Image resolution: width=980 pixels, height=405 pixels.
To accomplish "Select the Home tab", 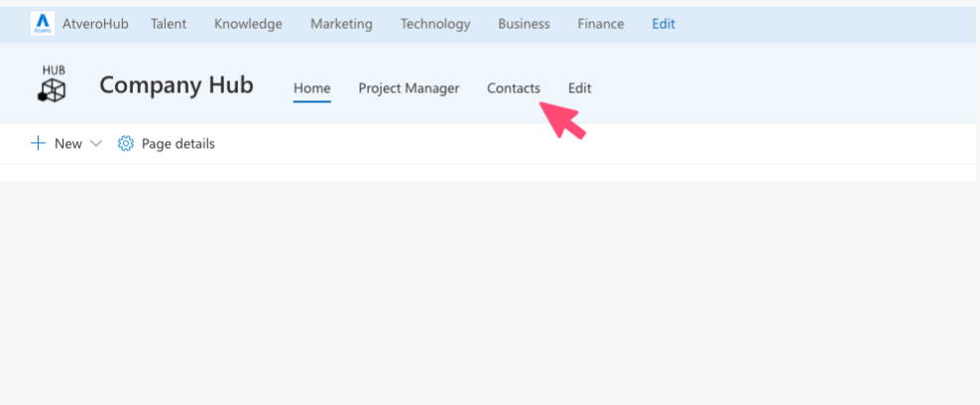I will click(311, 88).
